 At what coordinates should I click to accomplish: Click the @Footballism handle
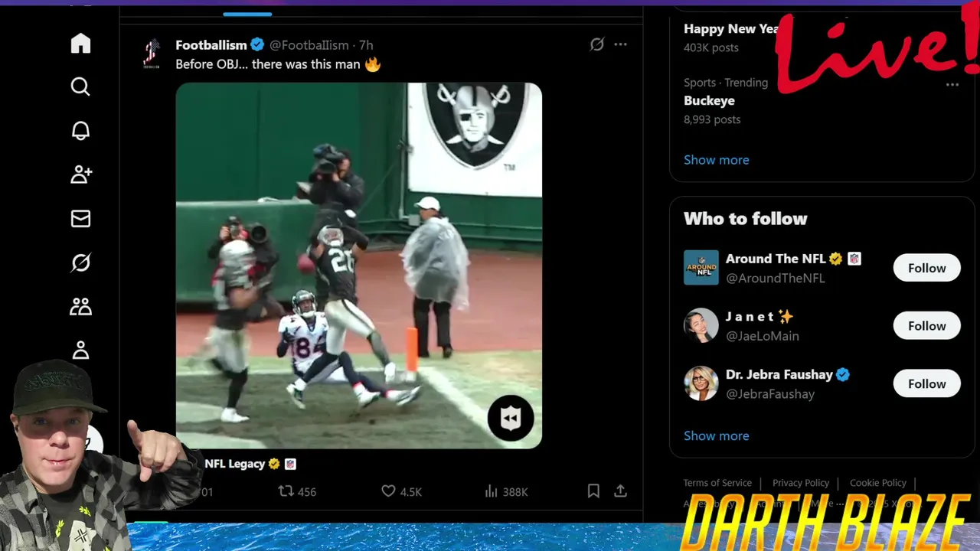tap(309, 45)
